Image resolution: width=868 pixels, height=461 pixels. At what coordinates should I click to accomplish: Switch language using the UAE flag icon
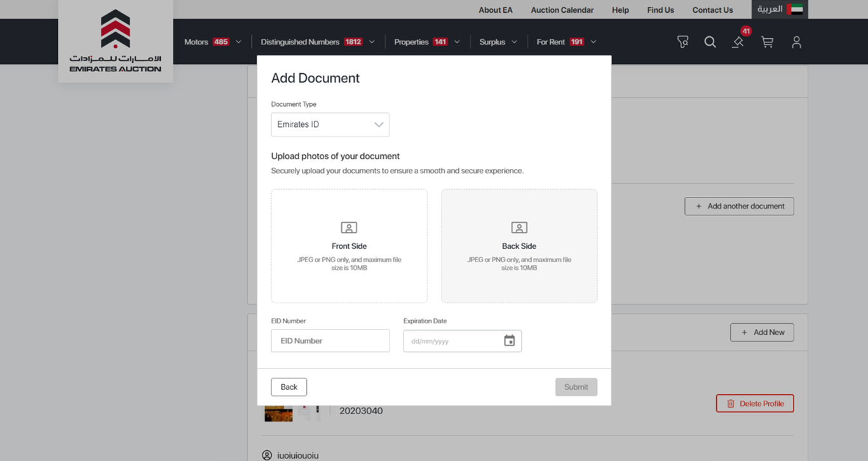(794, 10)
